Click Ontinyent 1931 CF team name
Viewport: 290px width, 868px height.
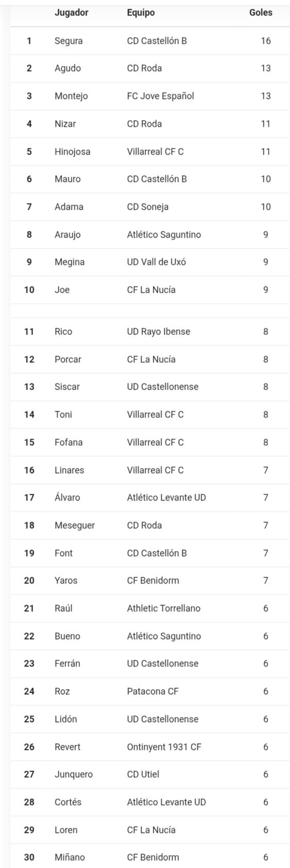(x=164, y=747)
